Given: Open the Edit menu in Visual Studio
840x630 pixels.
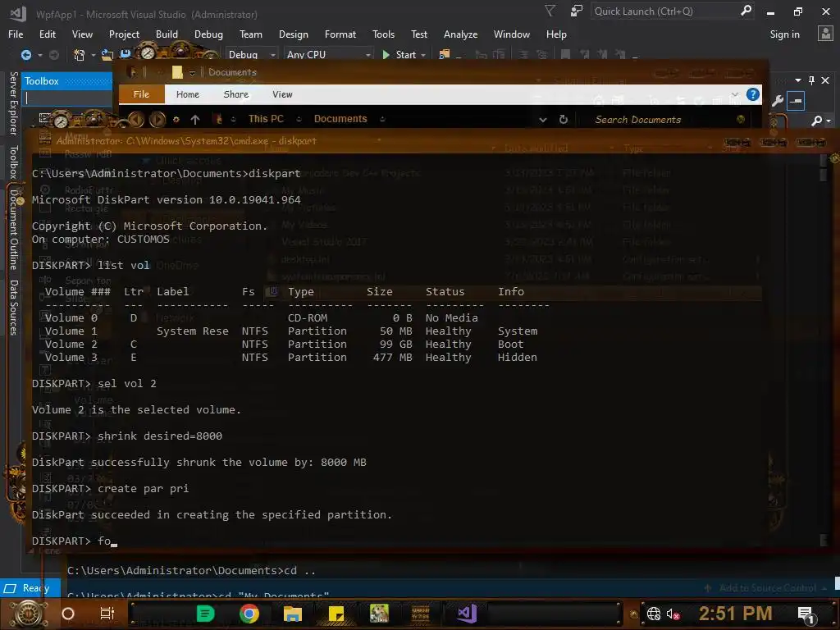Looking at the screenshot, I should [x=47, y=34].
